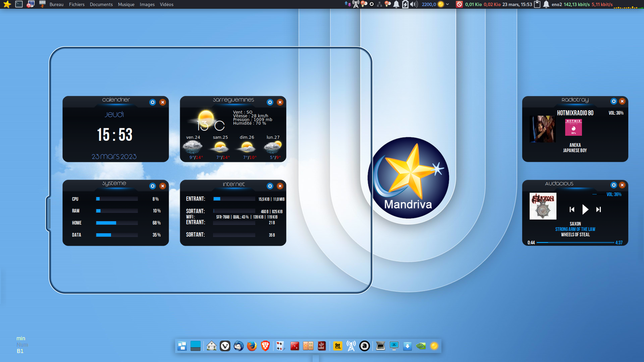The image size is (644, 362).
Task: Expand the 2200,0 brightness dropdown arrow
Action: (447, 5)
